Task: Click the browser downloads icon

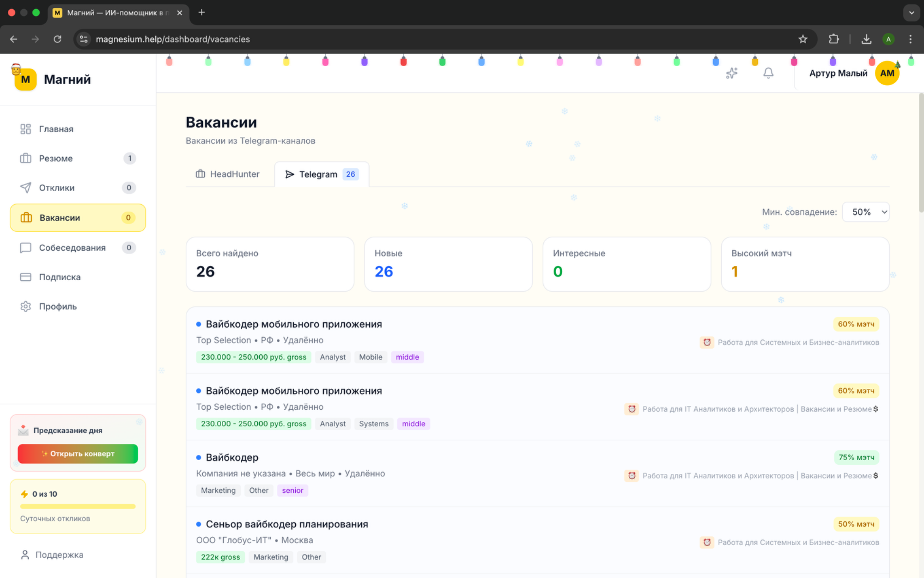Action: [866, 39]
